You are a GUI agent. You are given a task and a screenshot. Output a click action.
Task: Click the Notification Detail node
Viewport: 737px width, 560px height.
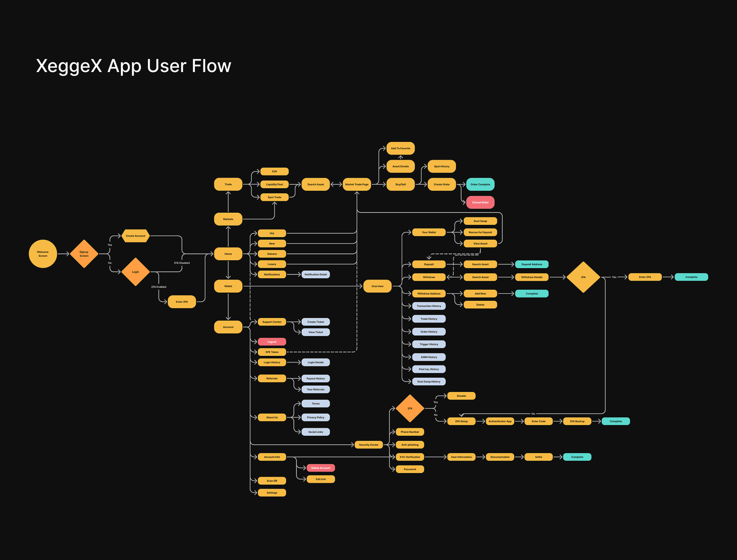coord(315,274)
